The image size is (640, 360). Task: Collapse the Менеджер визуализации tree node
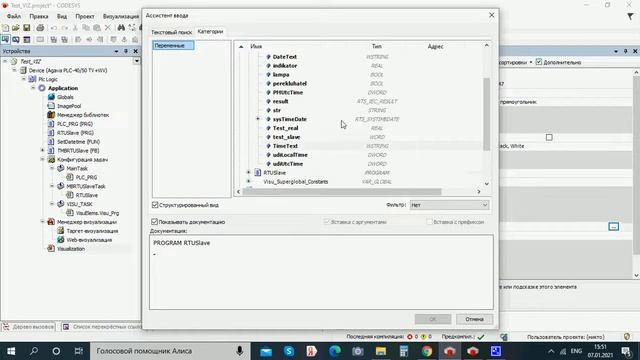pyautogui.click(x=42, y=222)
